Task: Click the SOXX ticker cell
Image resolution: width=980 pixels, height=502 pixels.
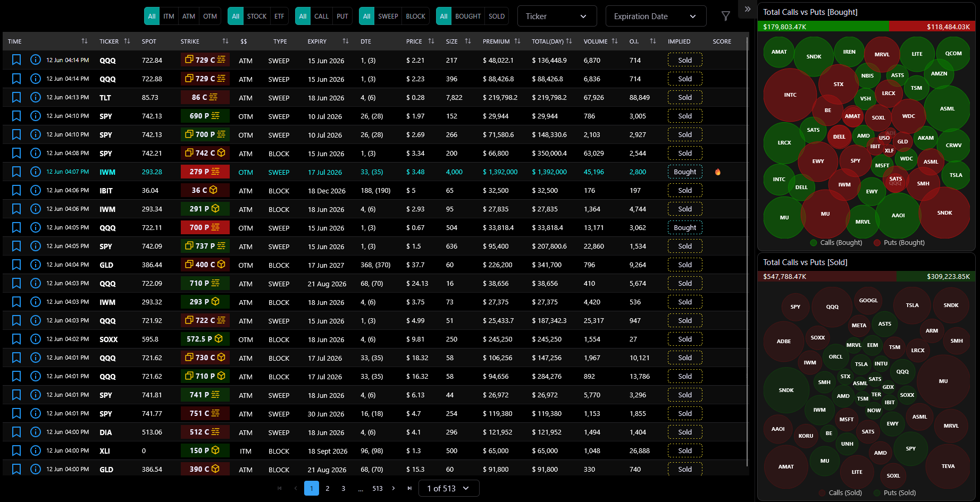Action: point(108,339)
